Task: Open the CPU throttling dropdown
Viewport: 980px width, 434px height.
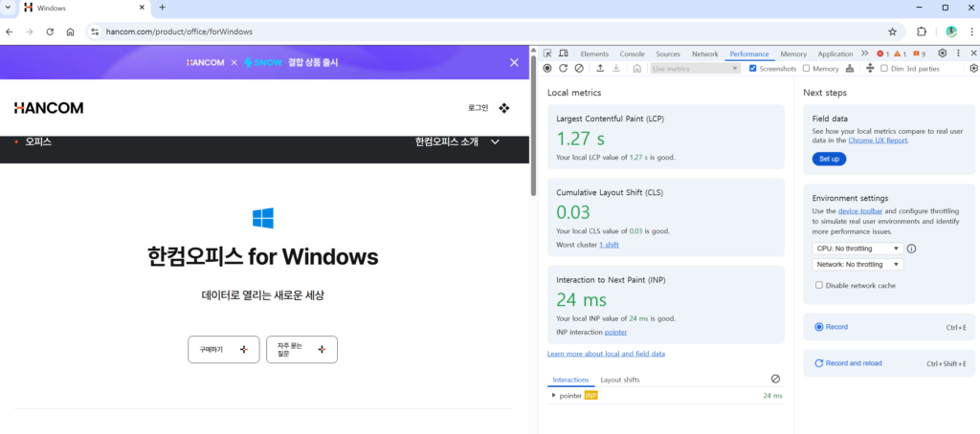Action: coord(857,249)
